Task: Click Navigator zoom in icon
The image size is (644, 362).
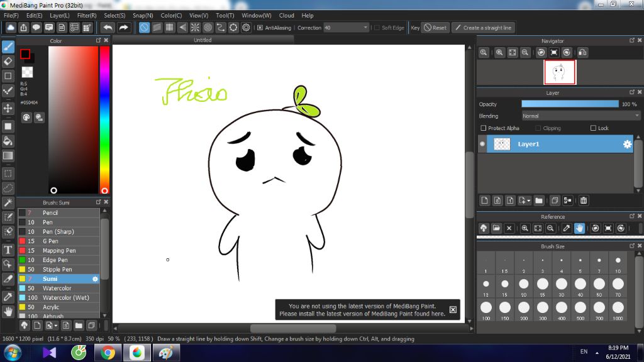Action: [499, 53]
